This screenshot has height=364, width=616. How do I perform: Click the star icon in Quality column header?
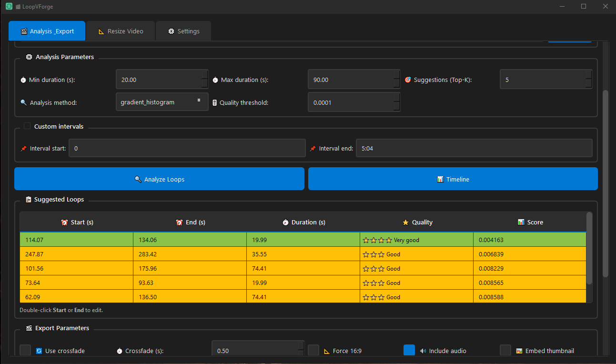[405, 222]
